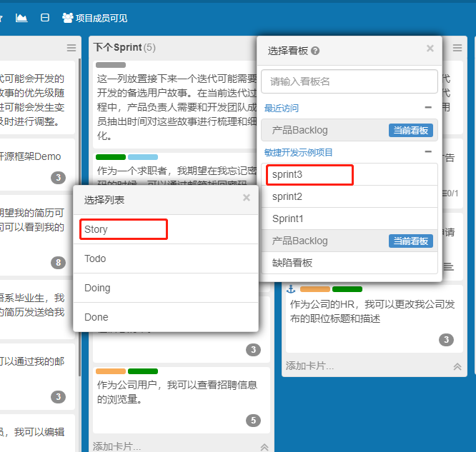Screen dimensions: 476x452
Task: Click the collapse view icon in top bar
Action: tap(45, 17)
